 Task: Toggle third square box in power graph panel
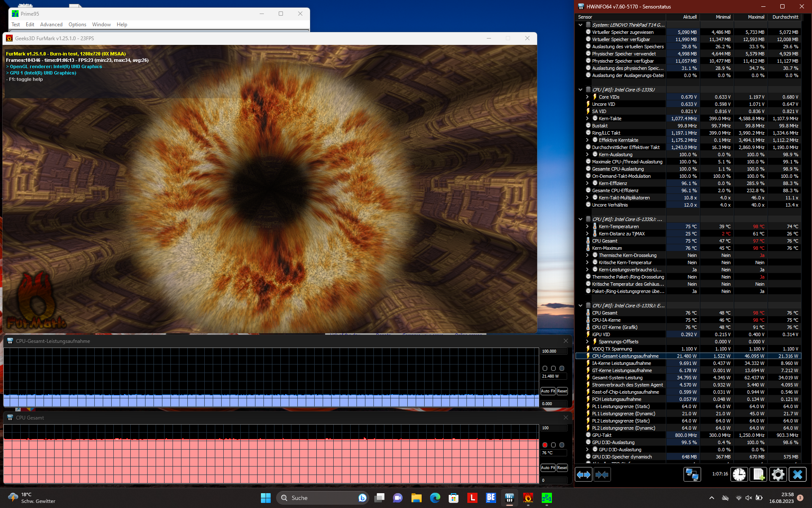tap(562, 368)
